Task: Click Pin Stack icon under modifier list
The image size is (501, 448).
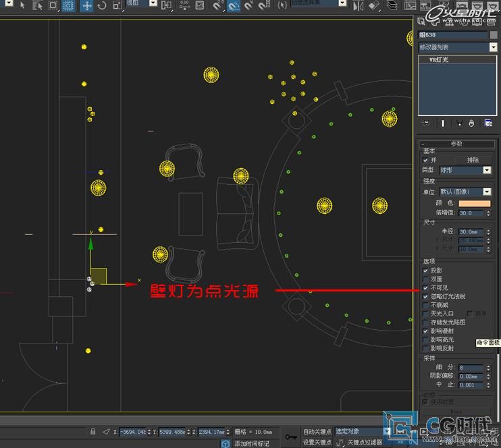Action: coord(426,123)
